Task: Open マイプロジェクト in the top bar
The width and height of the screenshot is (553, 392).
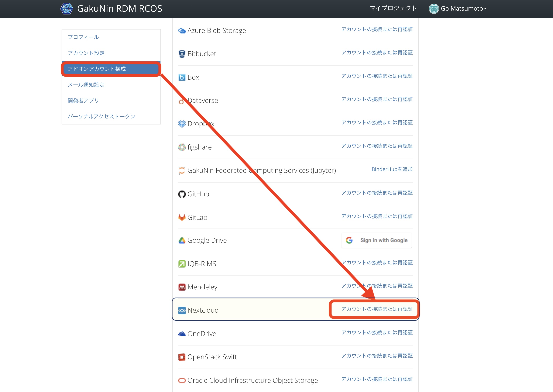Action: point(393,9)
